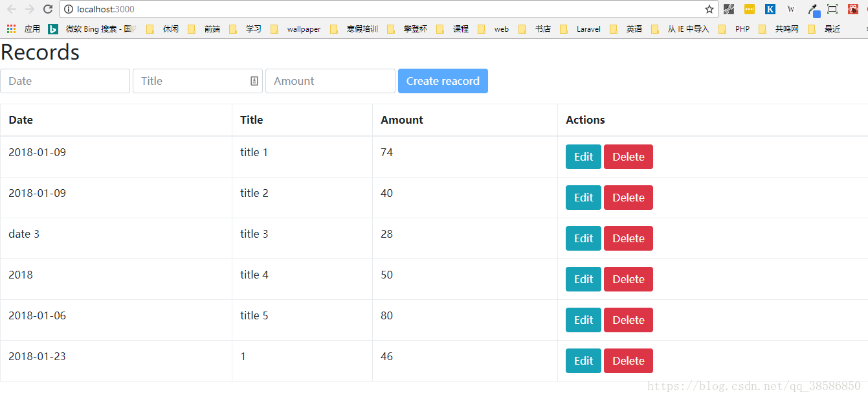View site information icon before localhost
The image size is (868, 399).
pos(69,9)
